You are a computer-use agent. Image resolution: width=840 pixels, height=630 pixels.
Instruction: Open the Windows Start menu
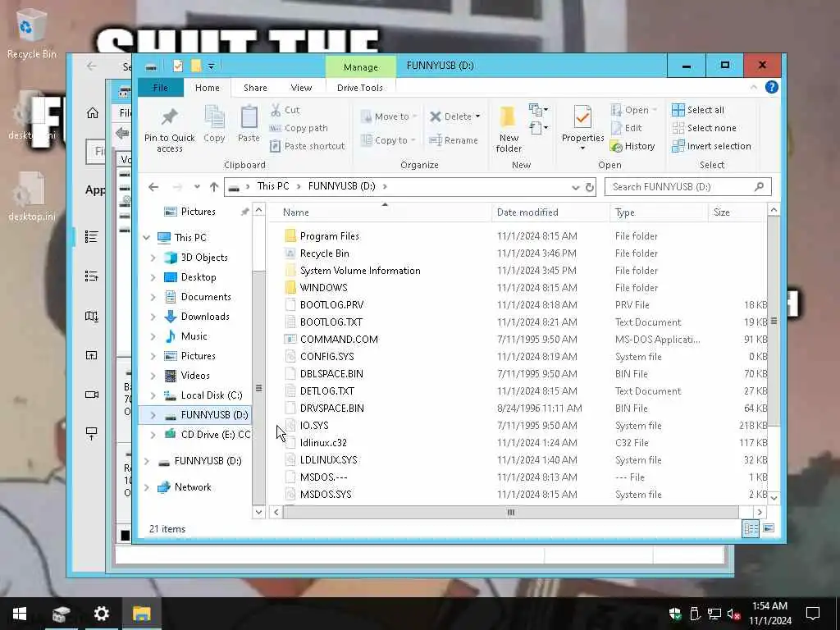pyautogui.click(x=20, y=614)
